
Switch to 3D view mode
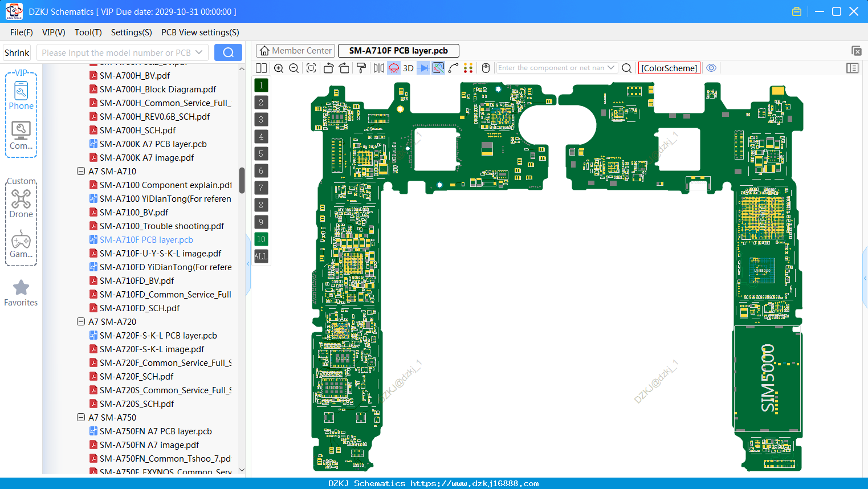[x=408, y=68]
